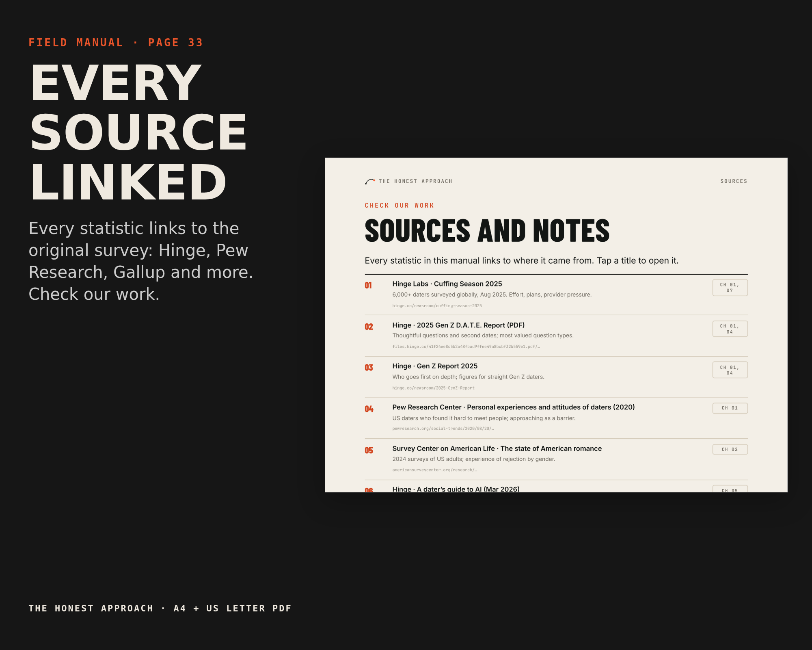Open the Hinge Gen Z Report 2025 title
Screen dimensions: 812x650
[x=435, y=366]
